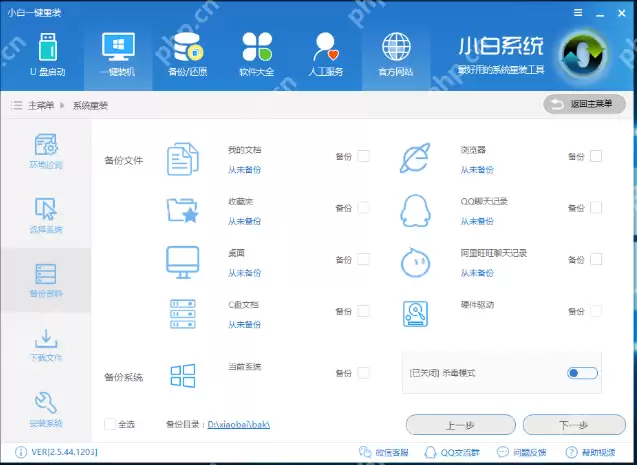Click the C盘文档 drive icon
The image size is (637, 465).
pos(183,314)
